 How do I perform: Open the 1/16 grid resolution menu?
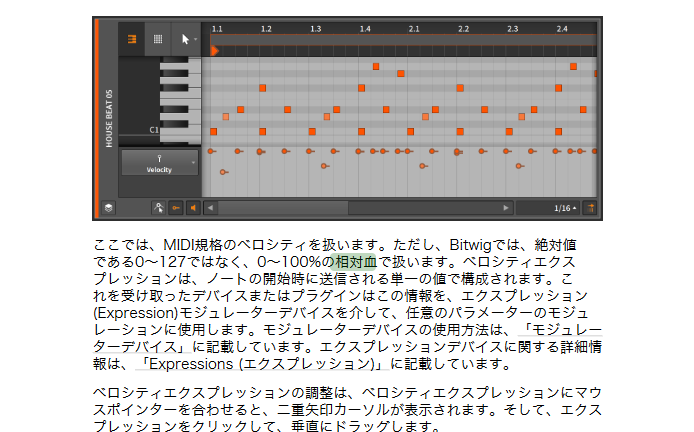click(x=549, y=208)
